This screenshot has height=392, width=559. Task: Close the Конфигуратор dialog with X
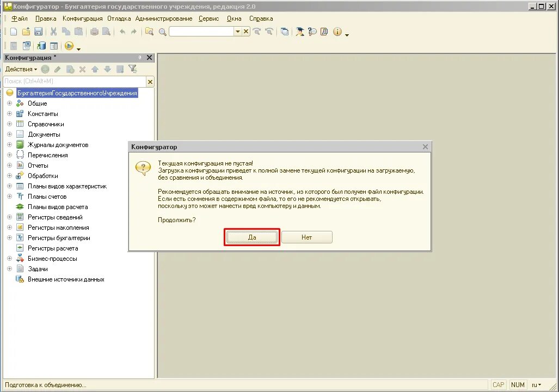point(425,146)
